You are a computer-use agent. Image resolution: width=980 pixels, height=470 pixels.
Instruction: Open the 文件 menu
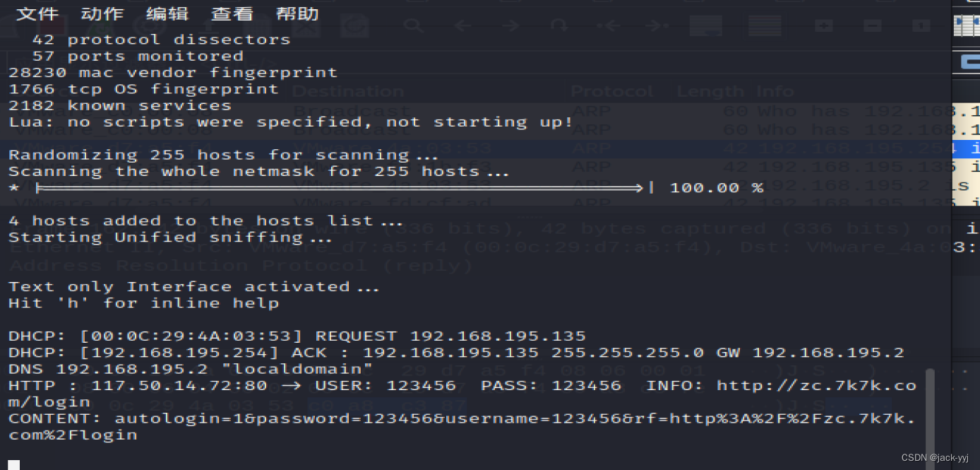pyautogui.click(x=37, y=14)
